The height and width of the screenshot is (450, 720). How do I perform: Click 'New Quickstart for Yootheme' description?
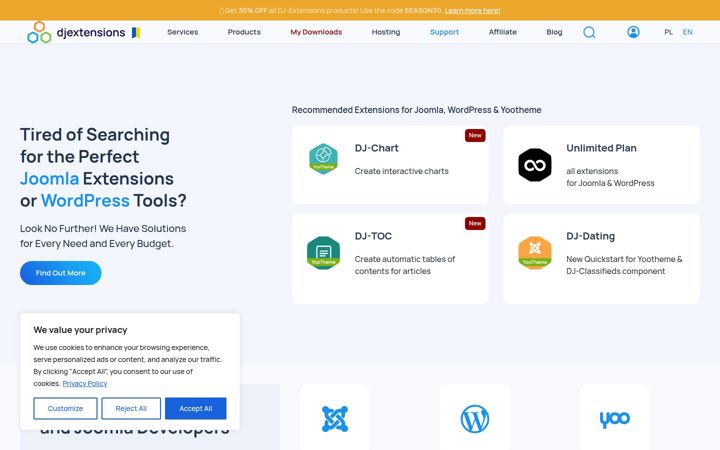point(624,265)
